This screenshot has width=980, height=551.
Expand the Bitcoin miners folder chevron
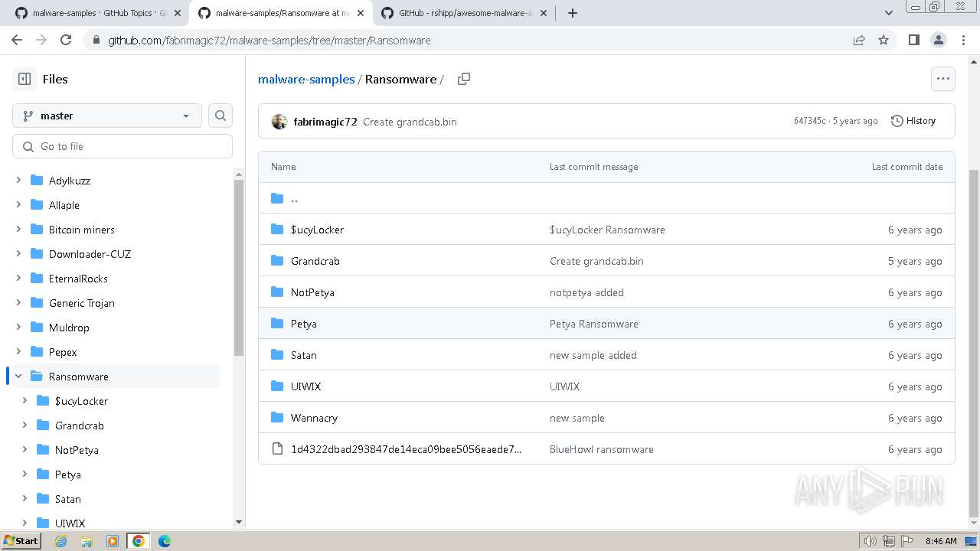point(18,230)
